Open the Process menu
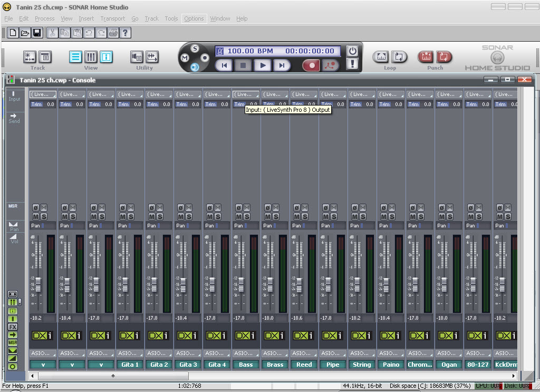The height and width of the screenshot is (392, 540). 44,18
